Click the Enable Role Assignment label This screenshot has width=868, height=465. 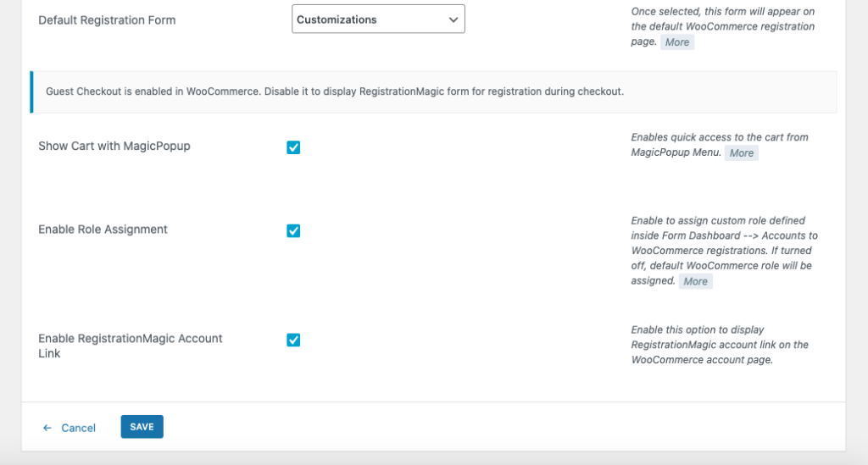click(103, 230)
